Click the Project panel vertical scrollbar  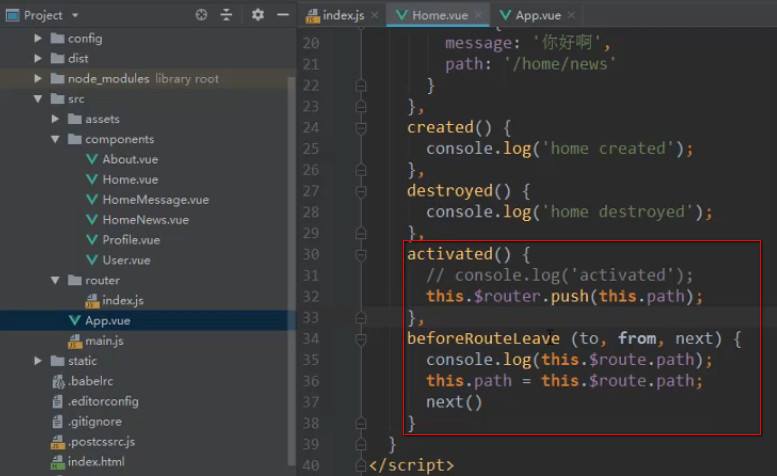[292, 270]
